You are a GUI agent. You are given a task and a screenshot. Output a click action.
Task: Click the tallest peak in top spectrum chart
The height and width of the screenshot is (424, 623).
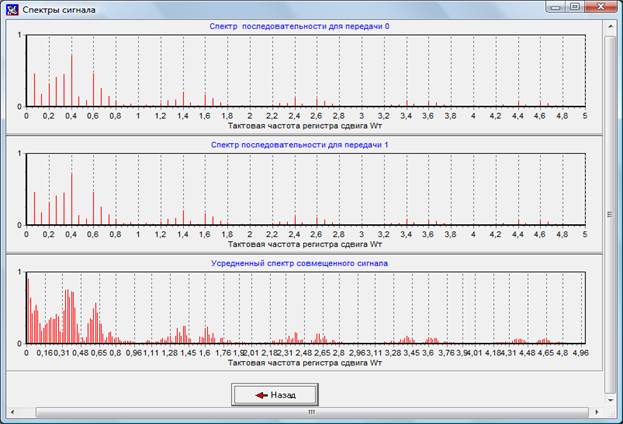pyautogui.click(x=72, y=80)
